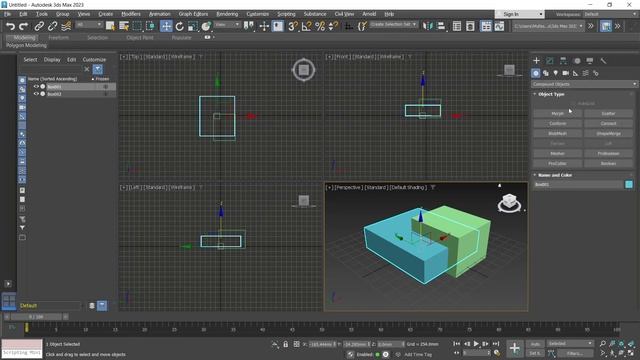Viewport: 640px width, 360px height.
Task: Open the Rendering menu
Action: (227, 14)
